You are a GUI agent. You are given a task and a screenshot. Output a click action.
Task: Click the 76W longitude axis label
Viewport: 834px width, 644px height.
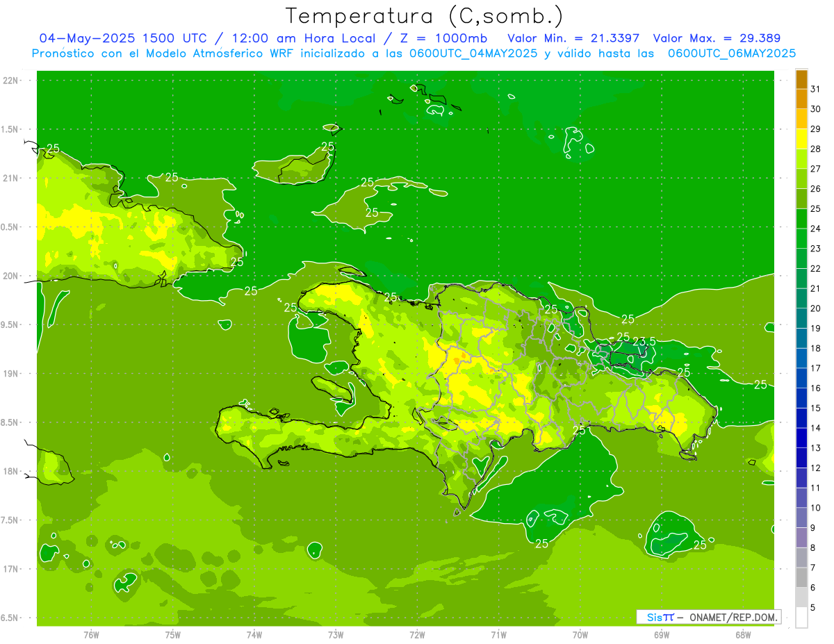click(91, 635)
